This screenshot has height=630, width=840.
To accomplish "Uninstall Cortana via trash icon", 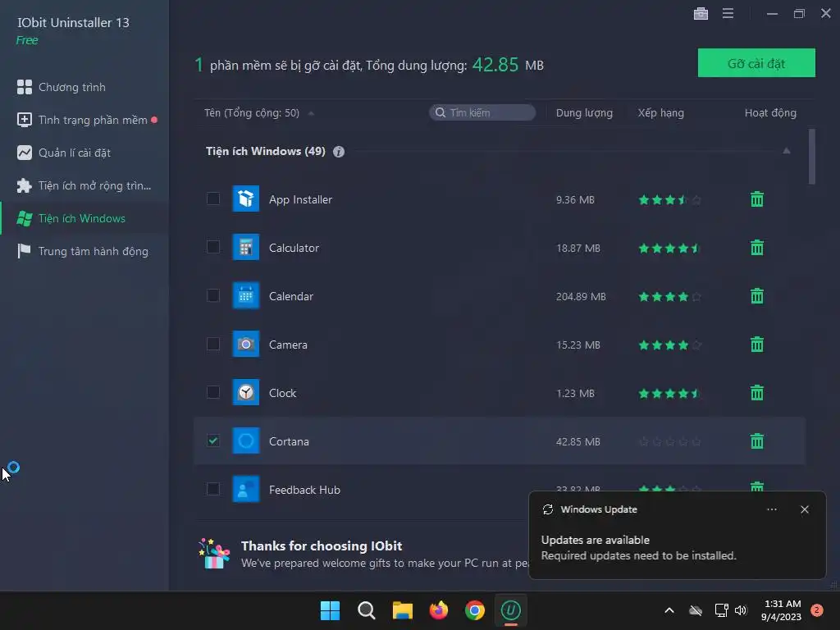I will point(757,441).
